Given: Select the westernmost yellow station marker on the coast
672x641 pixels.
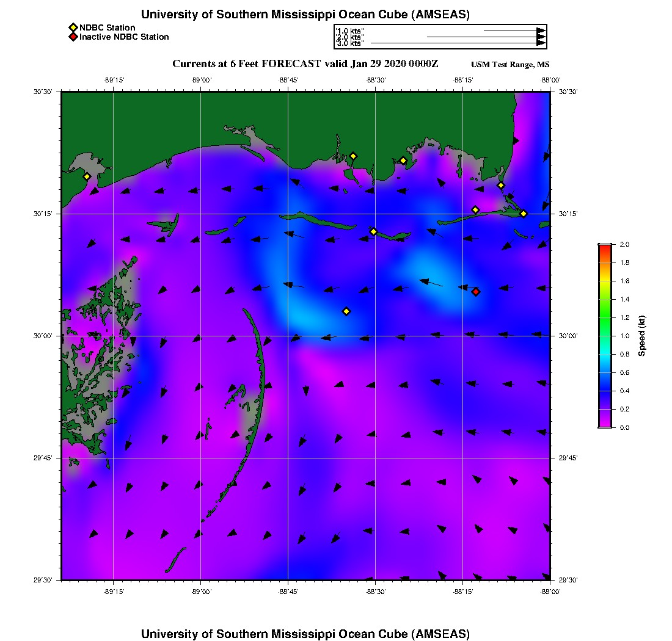Looking at the screenshot, I should coord(87,176).
